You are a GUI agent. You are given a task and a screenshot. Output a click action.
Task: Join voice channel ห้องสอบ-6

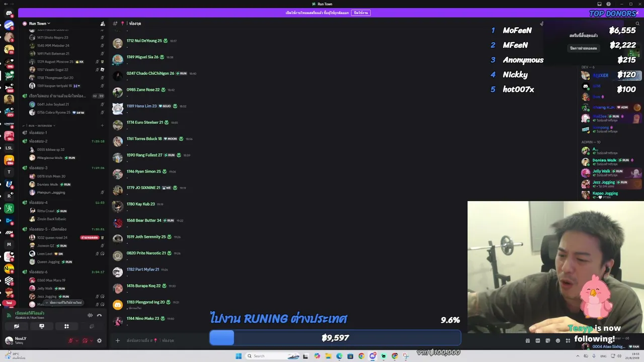click(63, 272)
